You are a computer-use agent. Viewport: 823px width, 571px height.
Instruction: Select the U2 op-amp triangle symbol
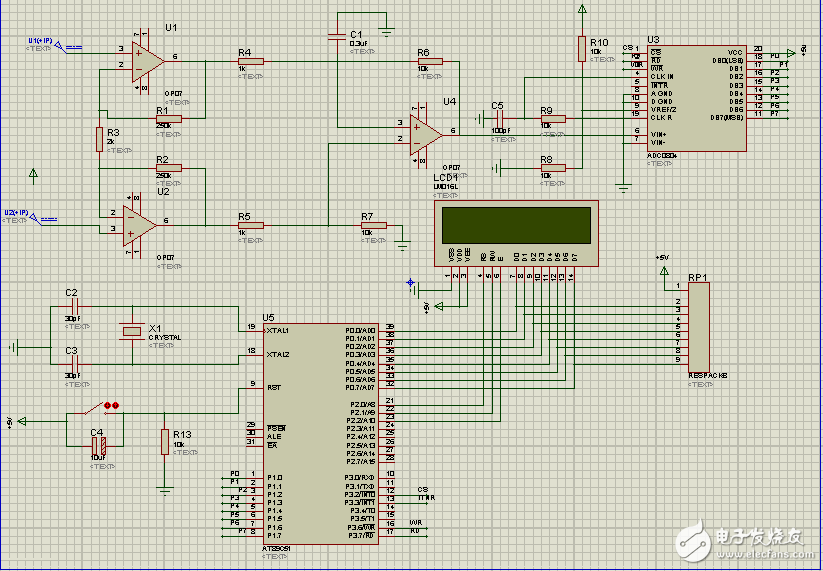click(138, 225)
